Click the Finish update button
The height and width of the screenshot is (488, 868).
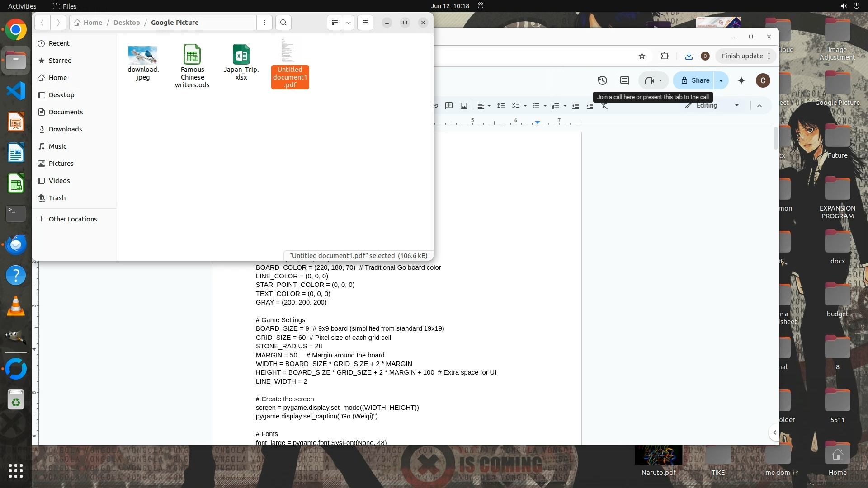(x=742, y=56)
